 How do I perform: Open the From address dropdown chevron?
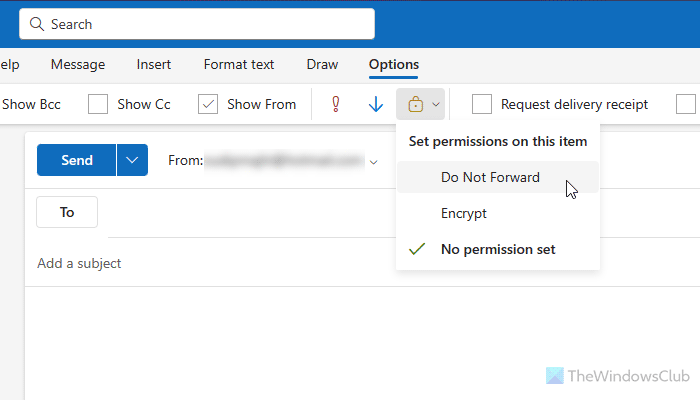(374, 161)
